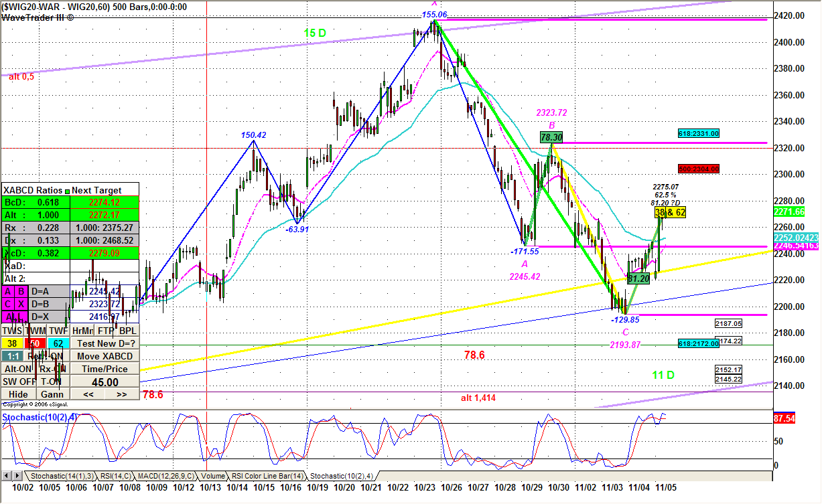Click the FTP tool button
Image resolution: width=822 pixels, height=504 pixels.
[105, 331]
